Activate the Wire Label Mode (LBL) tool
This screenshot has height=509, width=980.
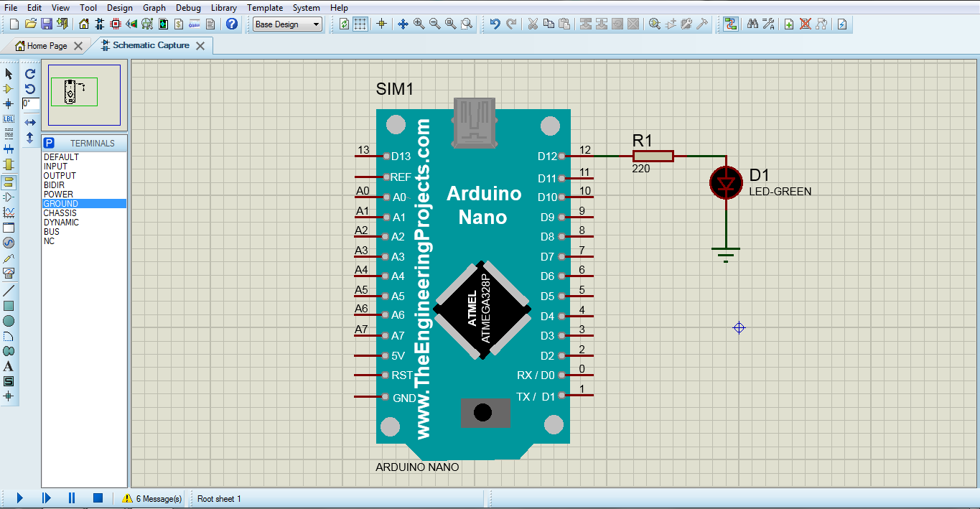click(9, 119)
